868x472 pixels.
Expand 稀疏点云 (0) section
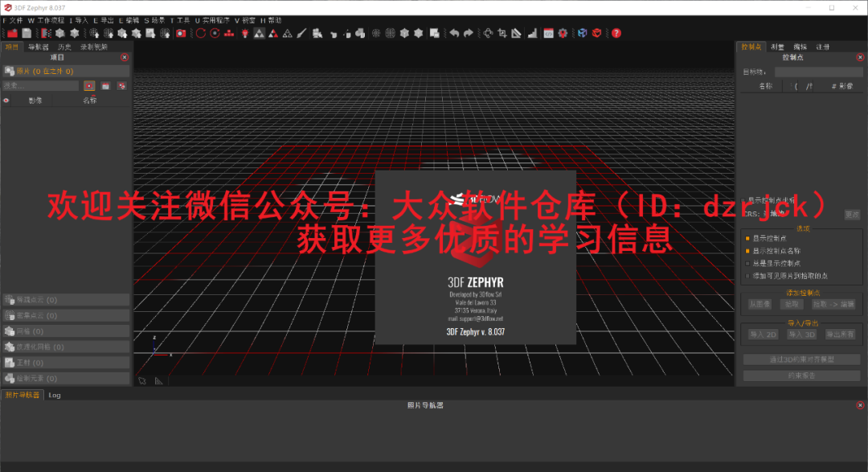click(x=66, y=300)
